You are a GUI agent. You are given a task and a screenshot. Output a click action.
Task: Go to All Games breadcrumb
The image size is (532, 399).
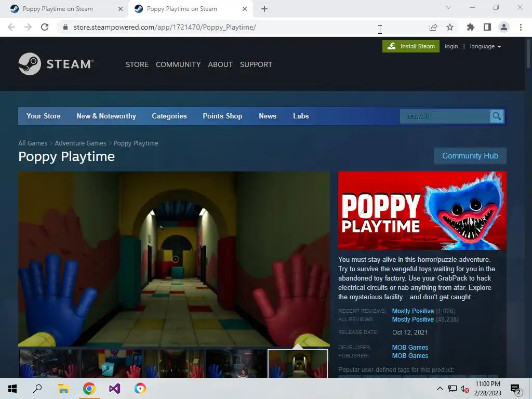[33, 143]
